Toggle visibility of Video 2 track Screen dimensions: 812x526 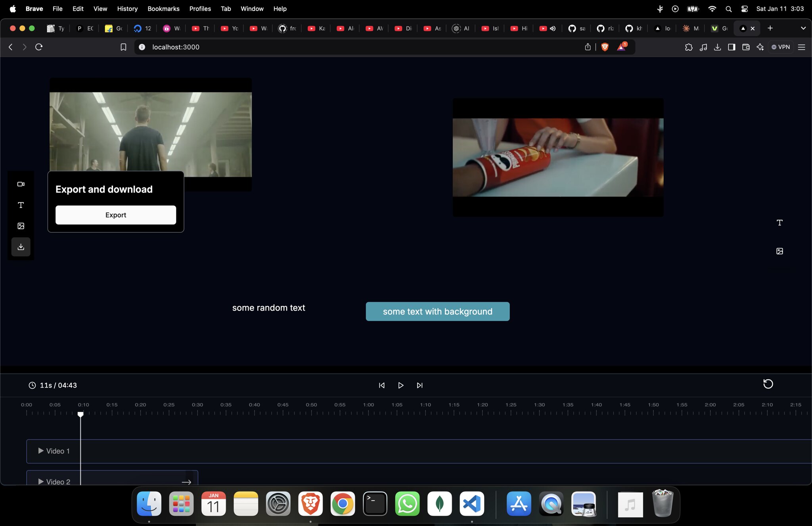click(40, 482)
